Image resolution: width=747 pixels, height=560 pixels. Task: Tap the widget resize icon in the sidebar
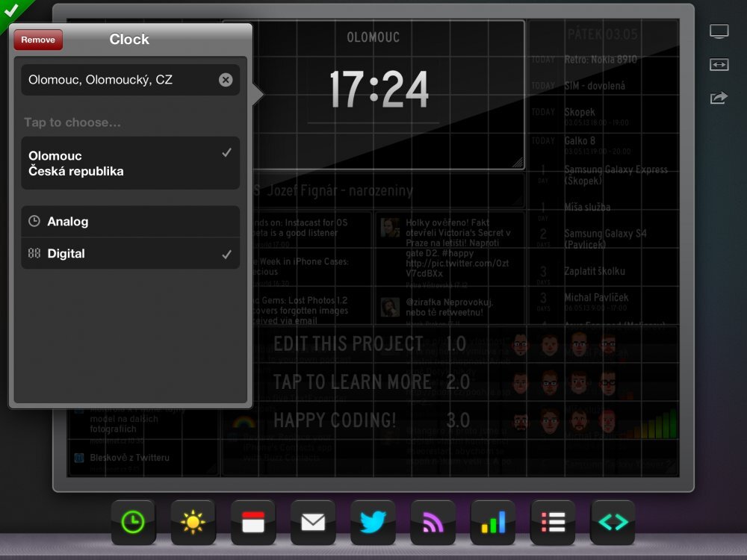point(719,65)
